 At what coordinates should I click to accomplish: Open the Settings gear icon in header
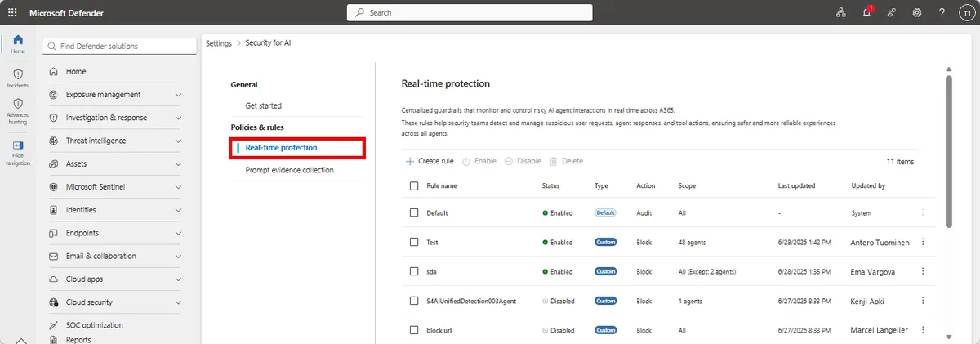[x=917, y=13]
